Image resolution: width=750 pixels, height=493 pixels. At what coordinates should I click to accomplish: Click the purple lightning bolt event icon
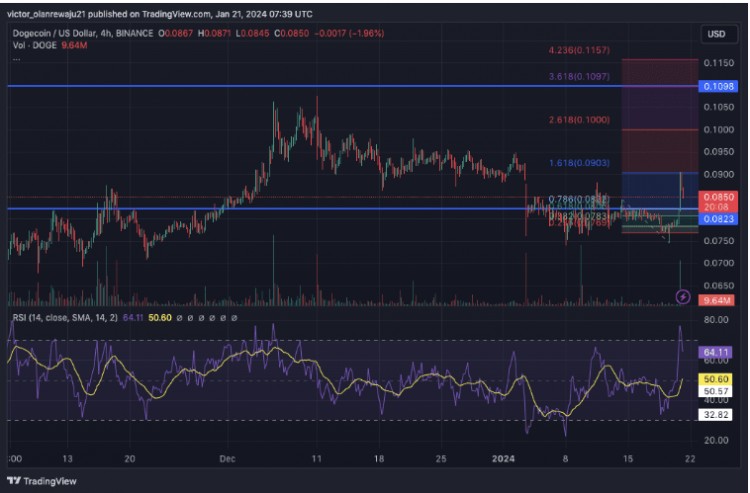tap(682, 296)
